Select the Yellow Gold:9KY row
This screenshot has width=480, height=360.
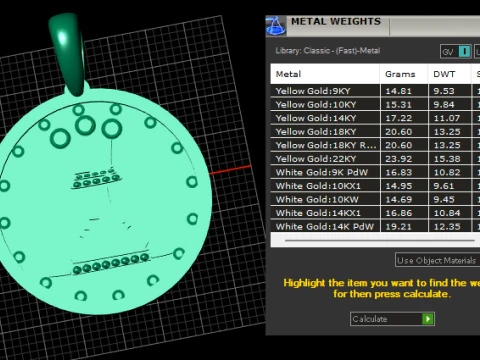(375, 91)
